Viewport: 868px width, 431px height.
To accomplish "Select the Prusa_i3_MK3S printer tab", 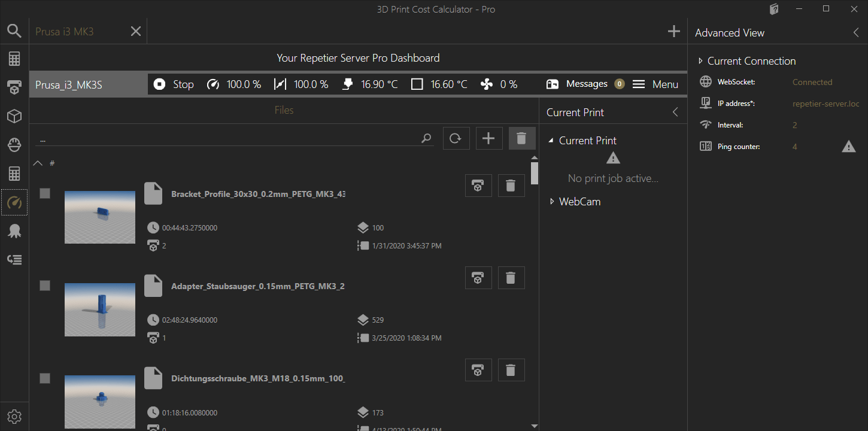I will point(89,84).
